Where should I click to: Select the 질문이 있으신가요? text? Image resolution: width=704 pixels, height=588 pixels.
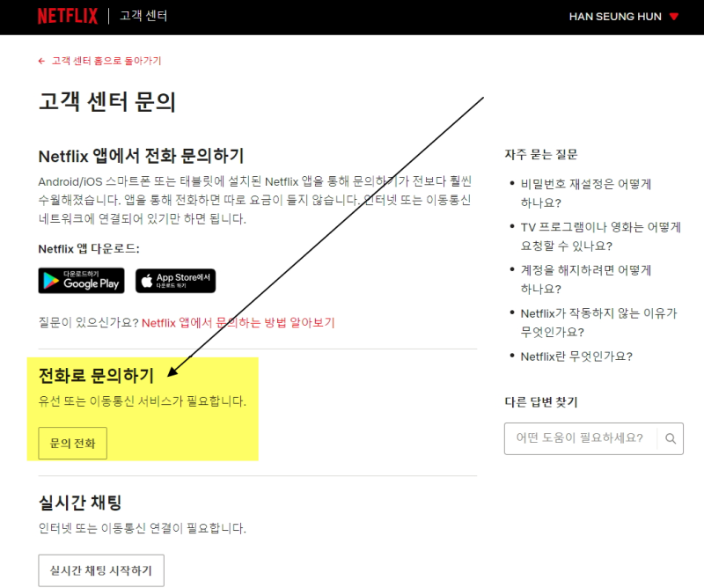(89, 322)
